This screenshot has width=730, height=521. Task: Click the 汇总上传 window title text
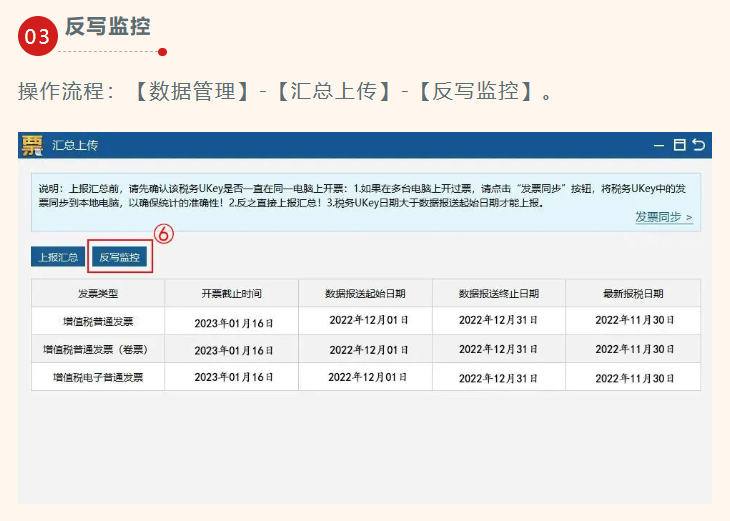[x=75, y=146]
